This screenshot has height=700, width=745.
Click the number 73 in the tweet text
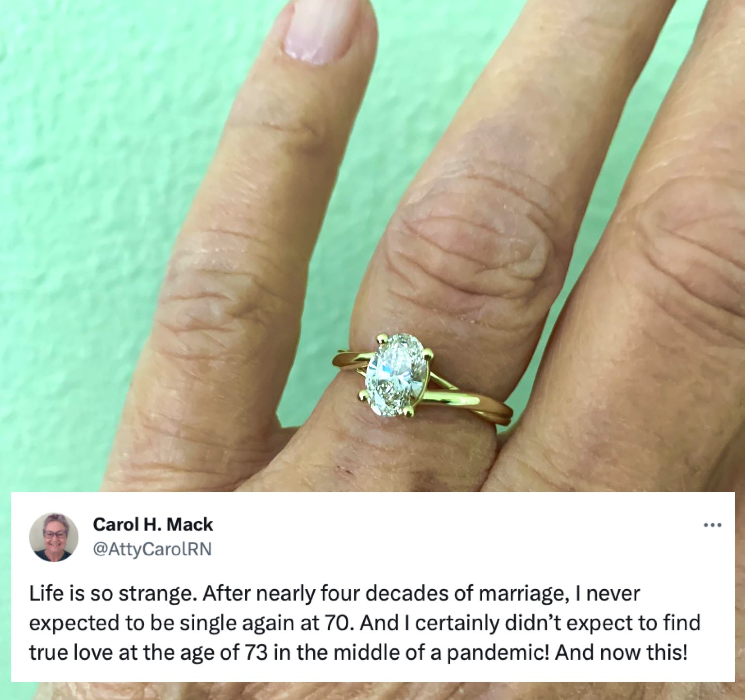point(256,653)
